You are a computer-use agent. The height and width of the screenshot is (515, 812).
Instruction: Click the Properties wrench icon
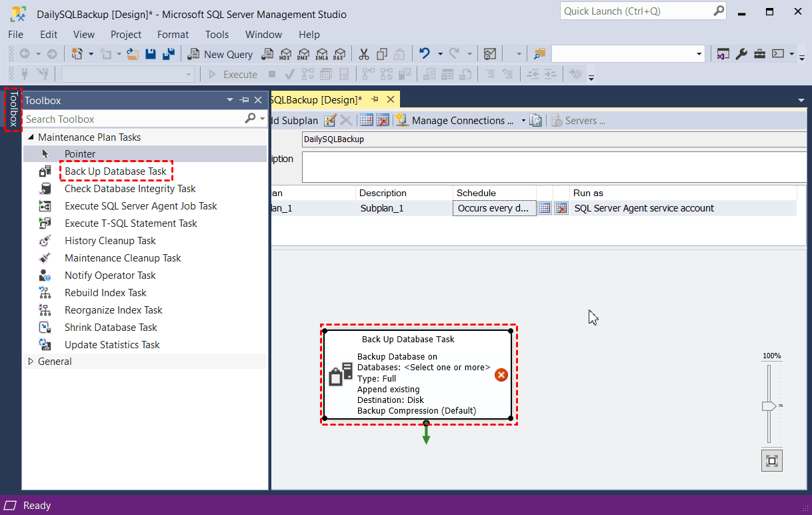[x=741, y=54]
